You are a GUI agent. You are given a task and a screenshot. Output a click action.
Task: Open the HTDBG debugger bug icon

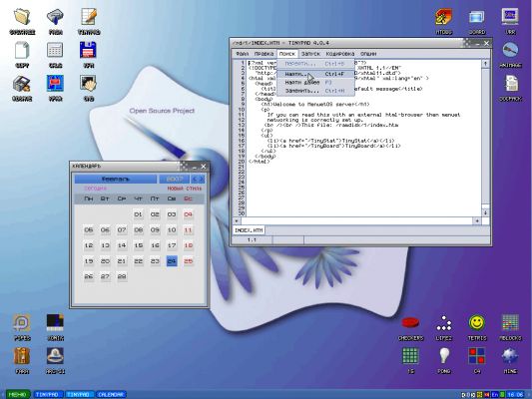[x=444, y=17]
